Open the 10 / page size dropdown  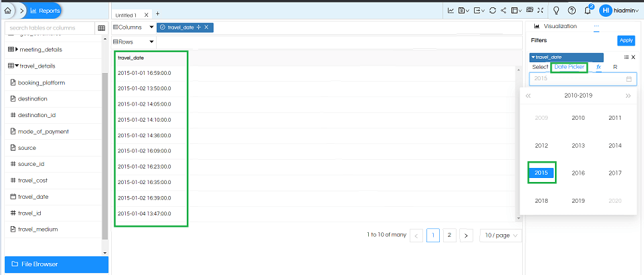(x=501, y=235)
